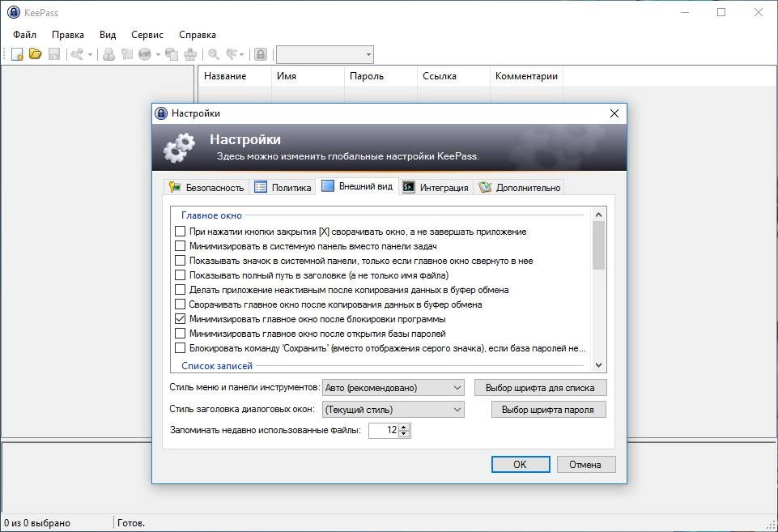Click the Copy user name icon
The width and height of the screenshot is (778, 532).
(108, 54)
